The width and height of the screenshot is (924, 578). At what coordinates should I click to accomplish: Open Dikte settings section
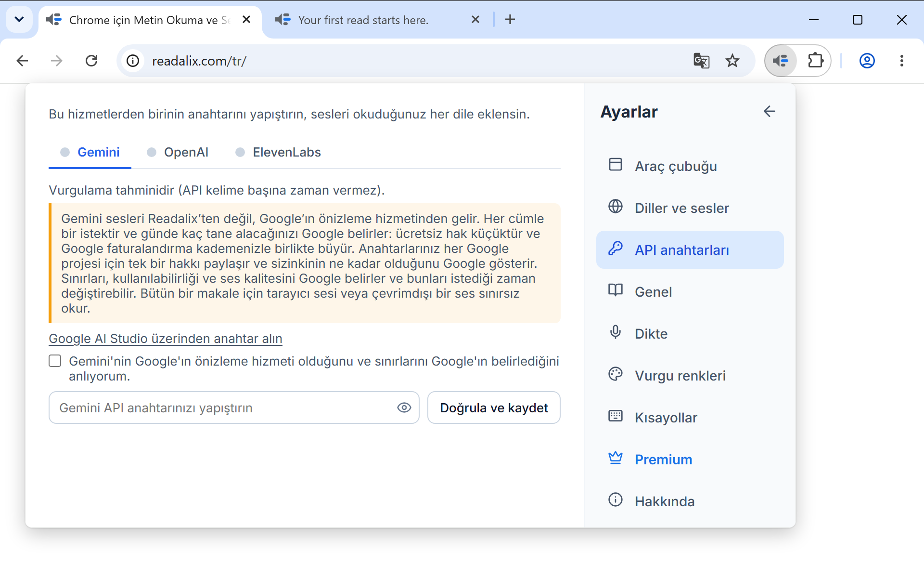(690, 334)
